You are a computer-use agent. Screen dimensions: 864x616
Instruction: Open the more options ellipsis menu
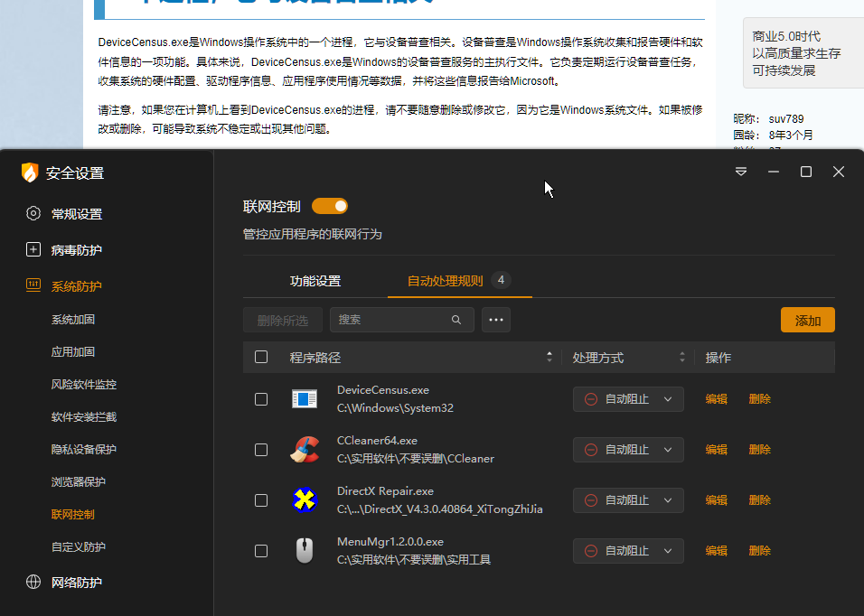[x=495, y=319]
